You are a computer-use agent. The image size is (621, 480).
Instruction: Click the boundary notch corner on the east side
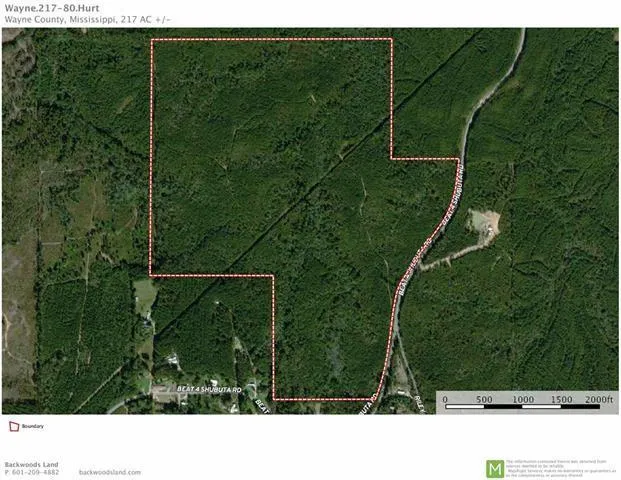(391, 158)
